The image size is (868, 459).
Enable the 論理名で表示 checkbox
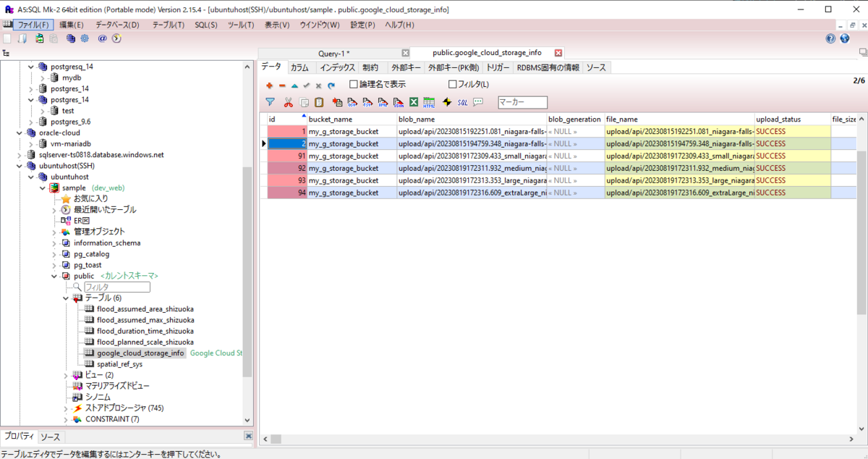[x=352, y=85]
